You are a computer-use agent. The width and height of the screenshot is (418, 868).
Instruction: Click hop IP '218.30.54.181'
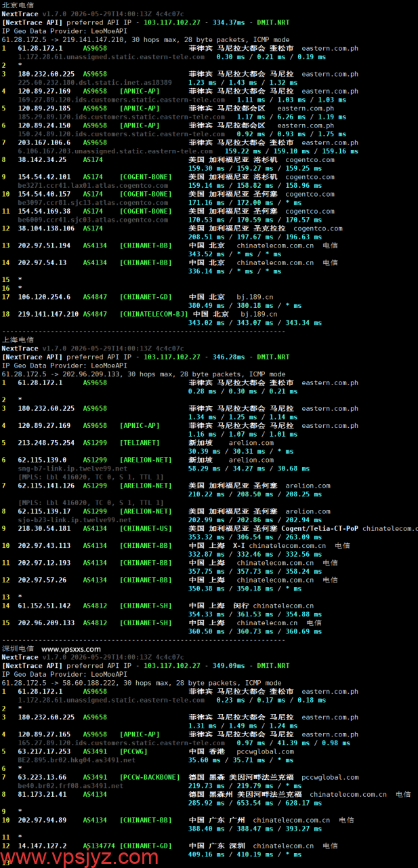click(x=44, y=528)
